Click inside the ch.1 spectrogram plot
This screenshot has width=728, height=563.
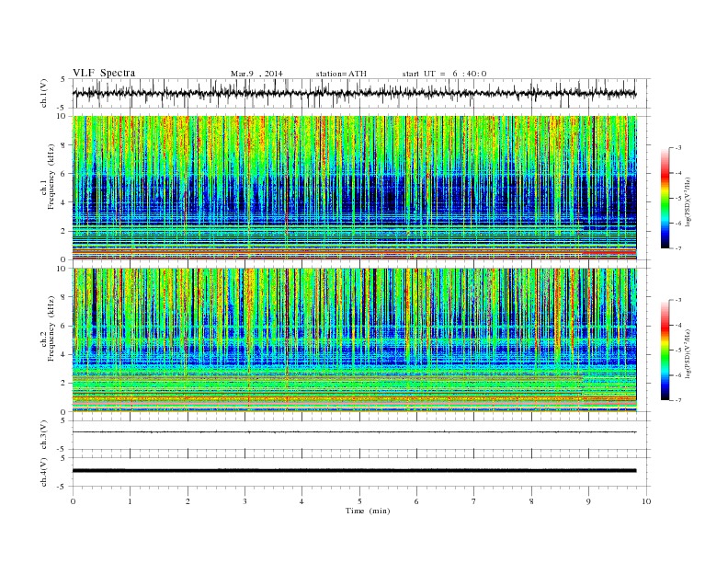click(355, 188)
